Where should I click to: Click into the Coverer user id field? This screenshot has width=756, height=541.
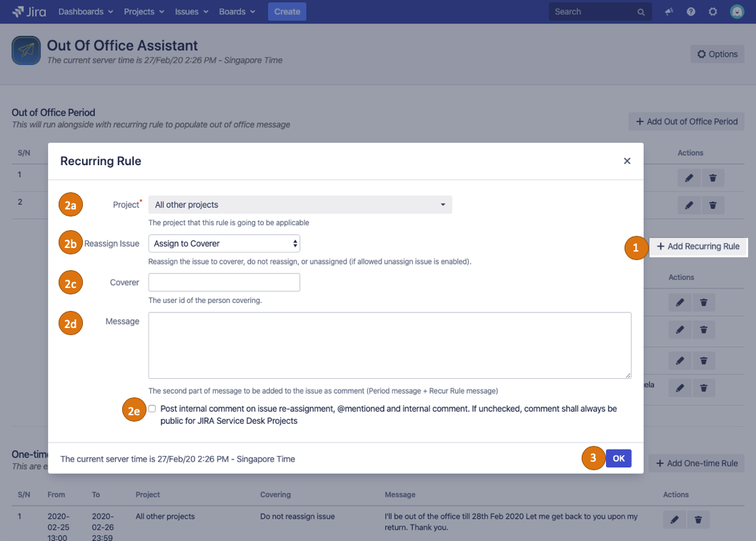(224, 282)
